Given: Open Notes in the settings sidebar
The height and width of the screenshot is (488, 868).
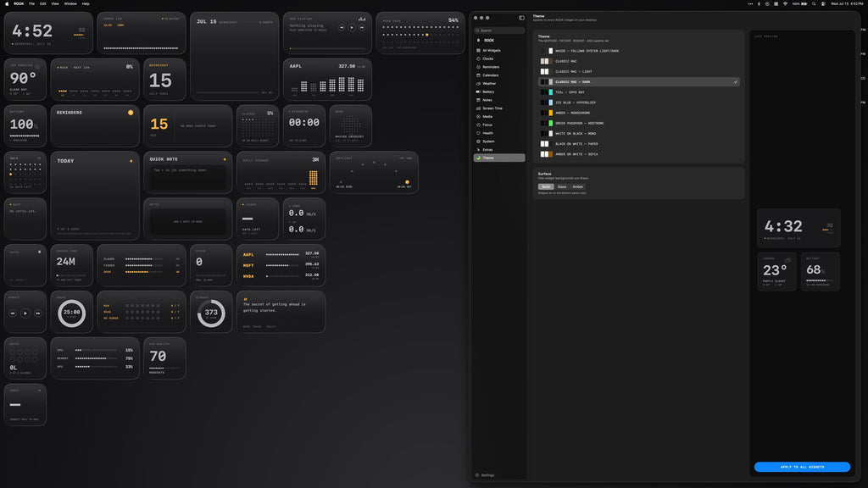Looking at the screenshot, I should click(498, 100).
